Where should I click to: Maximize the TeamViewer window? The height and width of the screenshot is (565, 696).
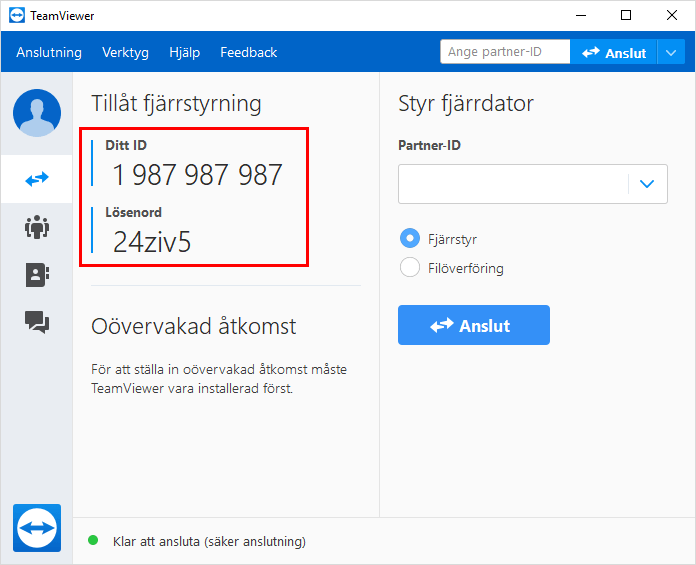(x=626, y=16)
